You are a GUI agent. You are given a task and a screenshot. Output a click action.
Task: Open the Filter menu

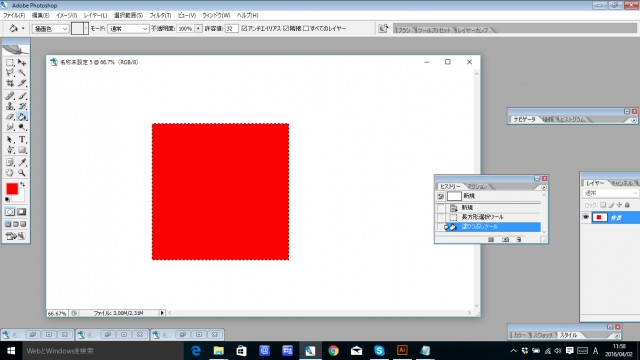[x=160, y=15]
